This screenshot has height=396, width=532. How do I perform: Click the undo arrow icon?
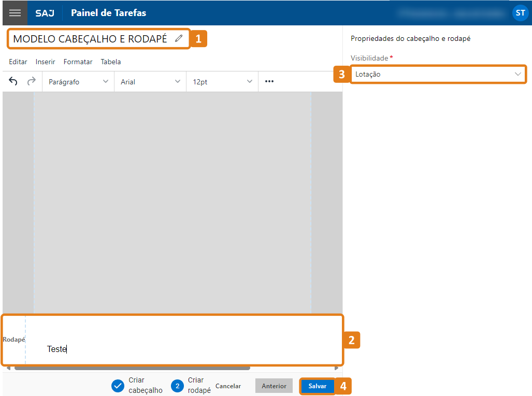click(13, 81)
